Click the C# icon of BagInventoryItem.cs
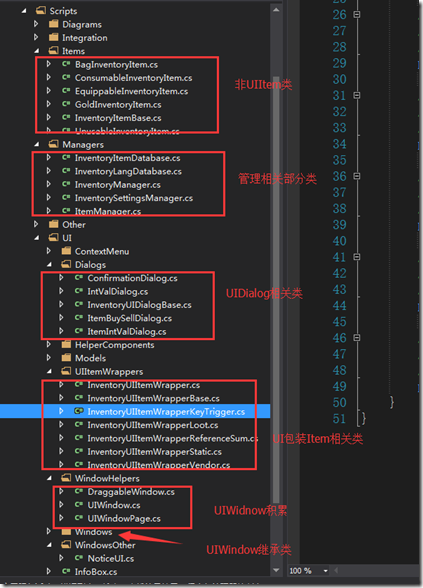Viewport: 423px width, 588px height. click(x=66, y=64)
